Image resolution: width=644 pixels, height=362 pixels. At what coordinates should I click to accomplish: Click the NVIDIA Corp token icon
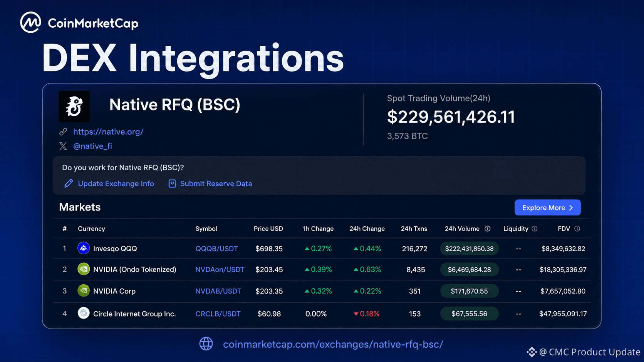84,290
